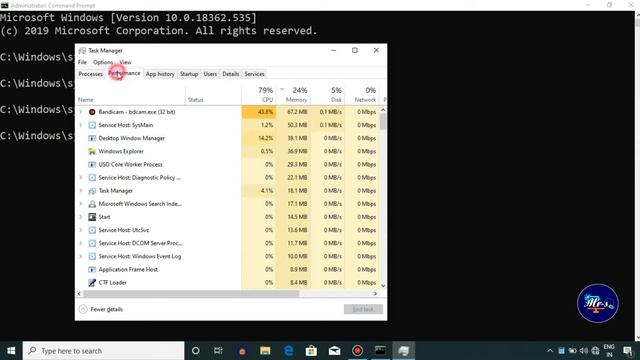The width and height of the screenshot is (640, 360).
Task: Switch to the App history tab
Action: click(x=160, y=74)
